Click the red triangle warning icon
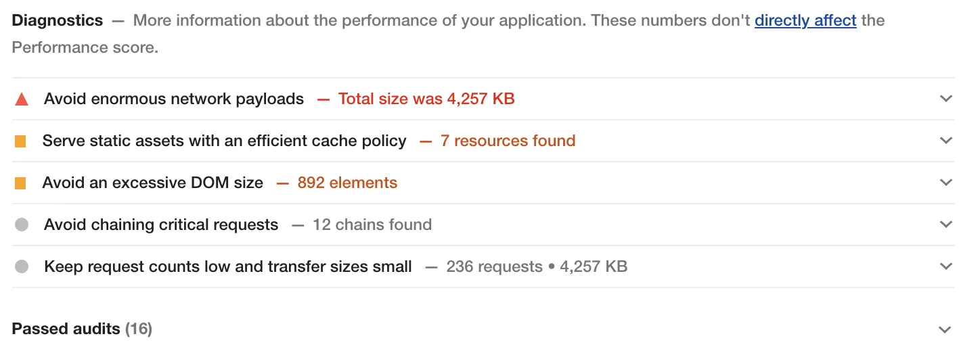The image size is (980, 349). point(22,99)
